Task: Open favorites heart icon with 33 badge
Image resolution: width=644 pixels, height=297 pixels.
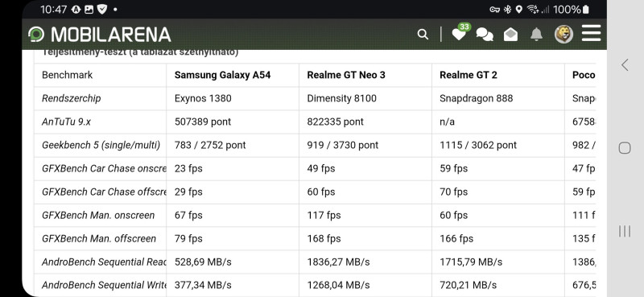Action: pos(460,33)
